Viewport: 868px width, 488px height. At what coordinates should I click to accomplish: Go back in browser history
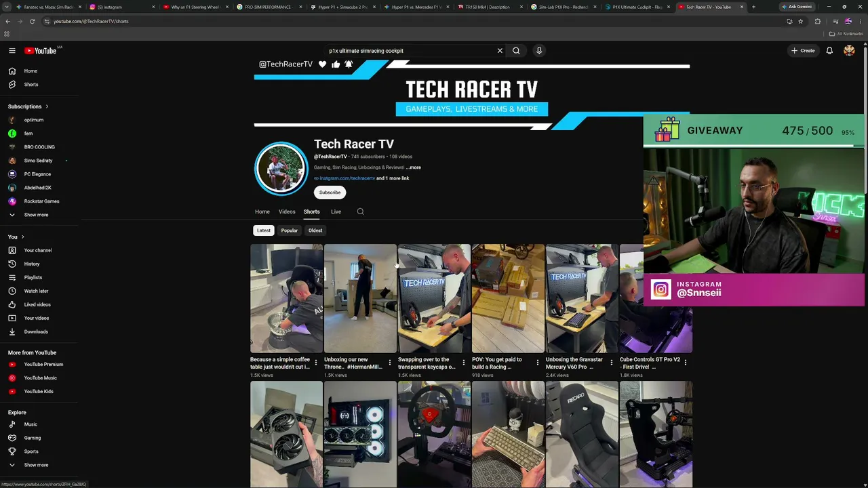(7, 21)
